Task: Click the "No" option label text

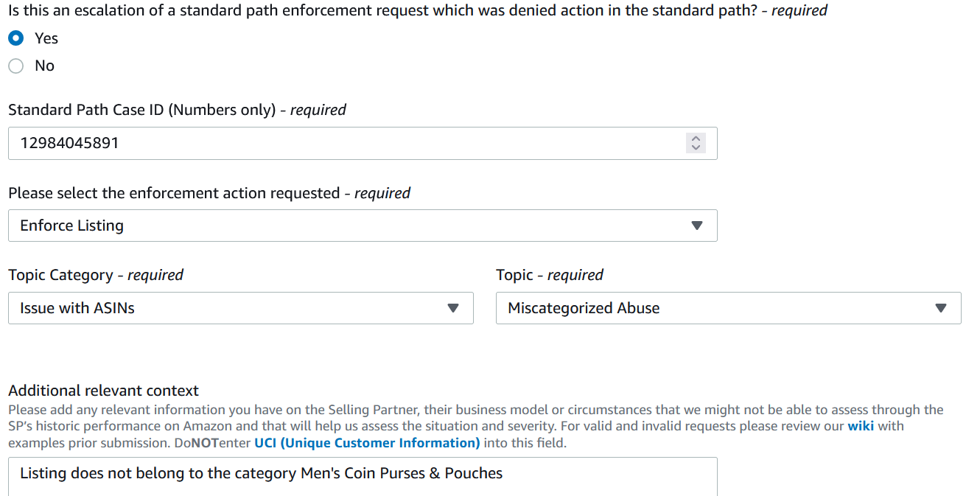Action: pos(44,66)
